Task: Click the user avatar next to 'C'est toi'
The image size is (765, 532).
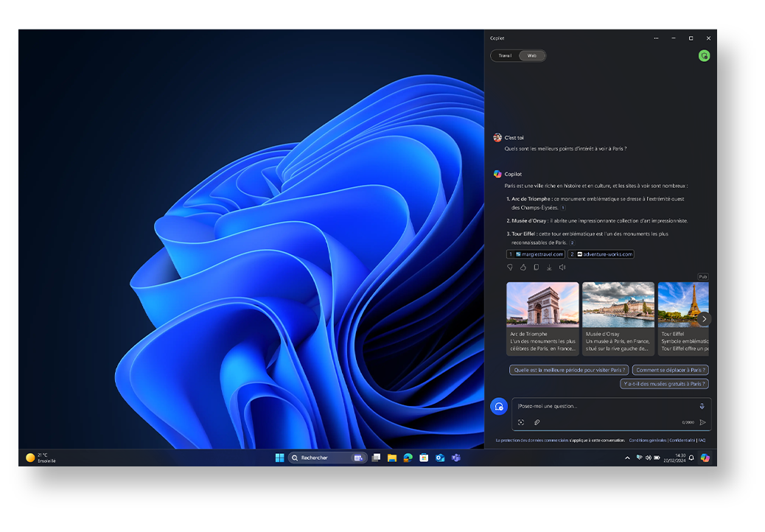Action: (x=497, y=138)
